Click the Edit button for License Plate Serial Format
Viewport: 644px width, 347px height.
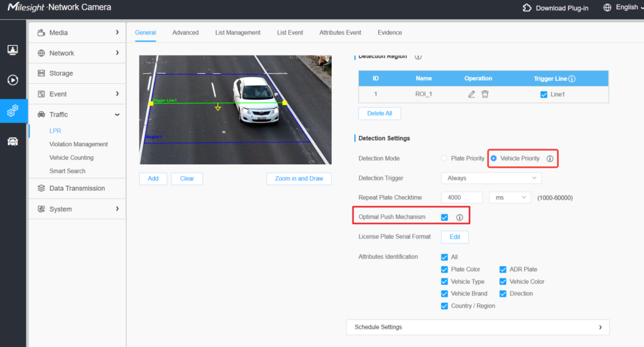455,237
